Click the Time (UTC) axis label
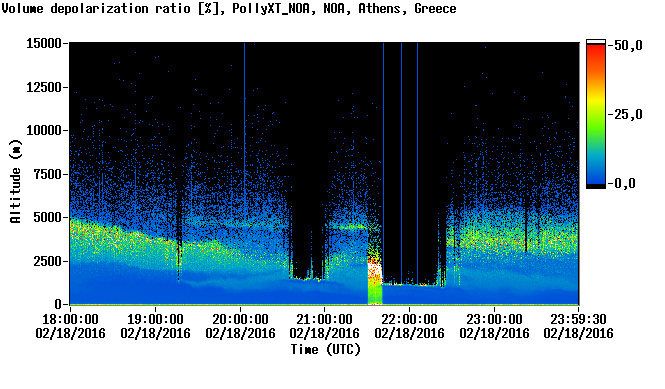The image size is (665, 389). pos(326,350)
